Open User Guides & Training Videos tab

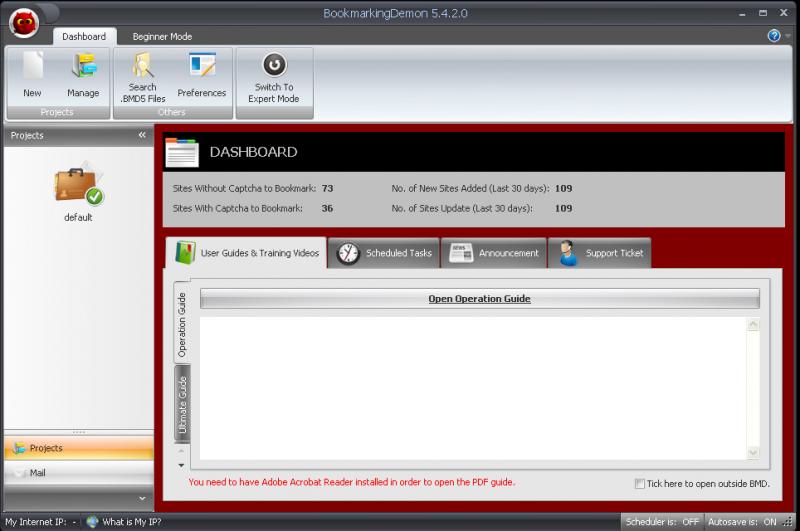pos(246,252)
